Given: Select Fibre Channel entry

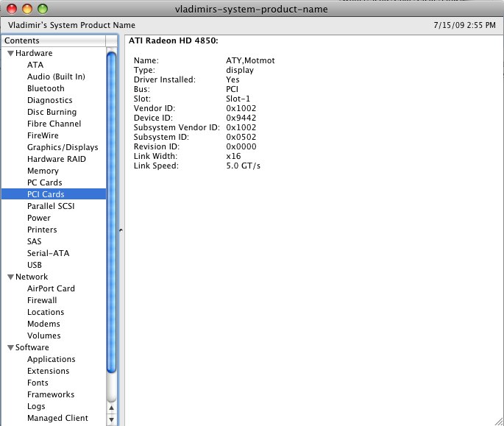Looking at the screenshot, I should [x=54, y=124].
